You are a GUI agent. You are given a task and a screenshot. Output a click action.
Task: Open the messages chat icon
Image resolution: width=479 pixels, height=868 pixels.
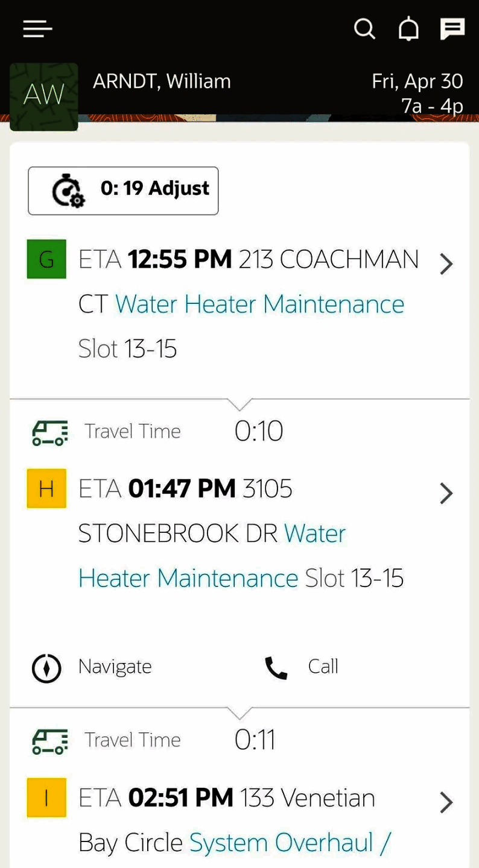(452, 28)
